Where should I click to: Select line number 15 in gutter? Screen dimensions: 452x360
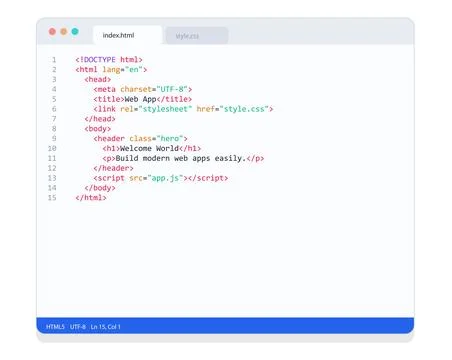coord(52,198)
